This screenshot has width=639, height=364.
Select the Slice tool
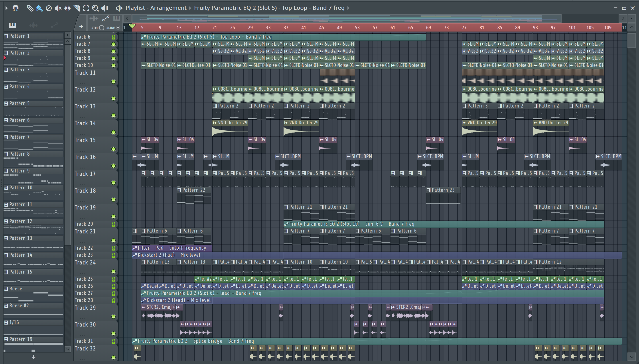(77, 8)
